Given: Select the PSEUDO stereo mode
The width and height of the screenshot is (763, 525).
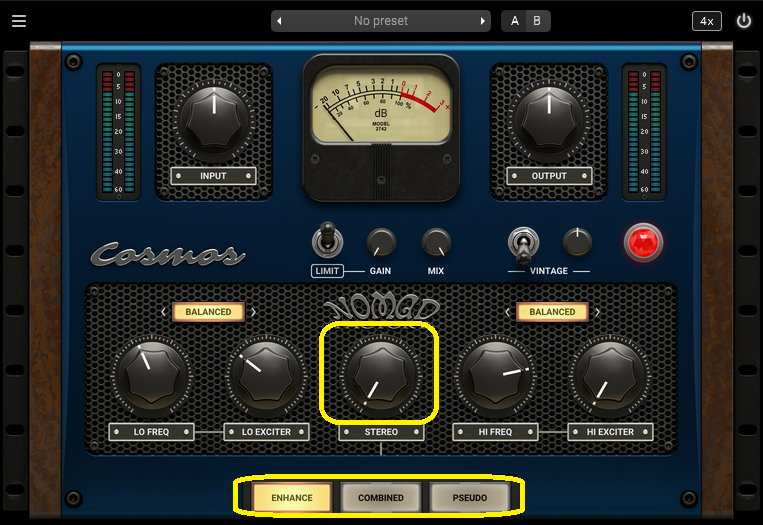Looking at the screenshot, I should tap(470, 498).
